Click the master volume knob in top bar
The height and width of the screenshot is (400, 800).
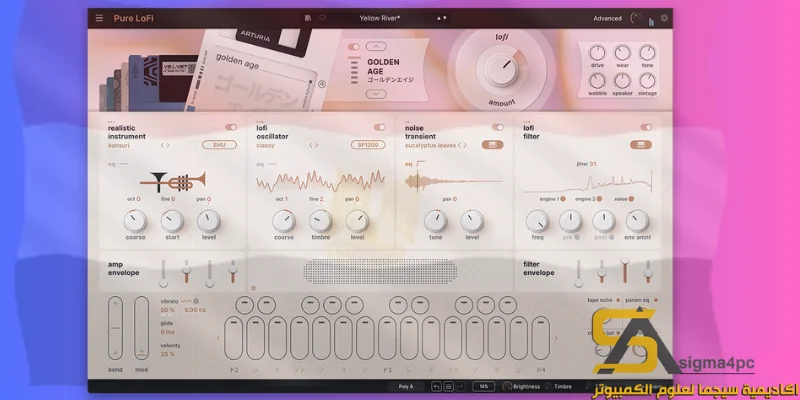pos(637,18)
